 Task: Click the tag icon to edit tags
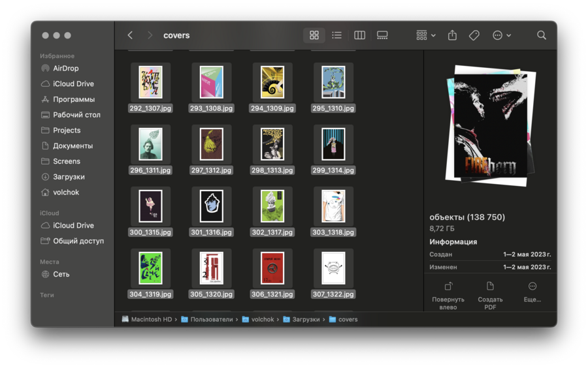pyautogui.click(x=474, y=35)
